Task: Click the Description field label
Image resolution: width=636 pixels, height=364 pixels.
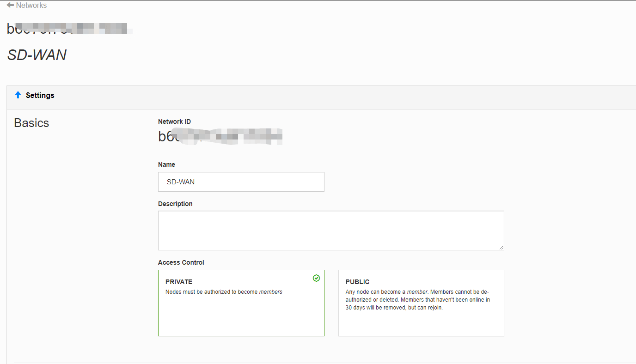Action: [175, 204]
